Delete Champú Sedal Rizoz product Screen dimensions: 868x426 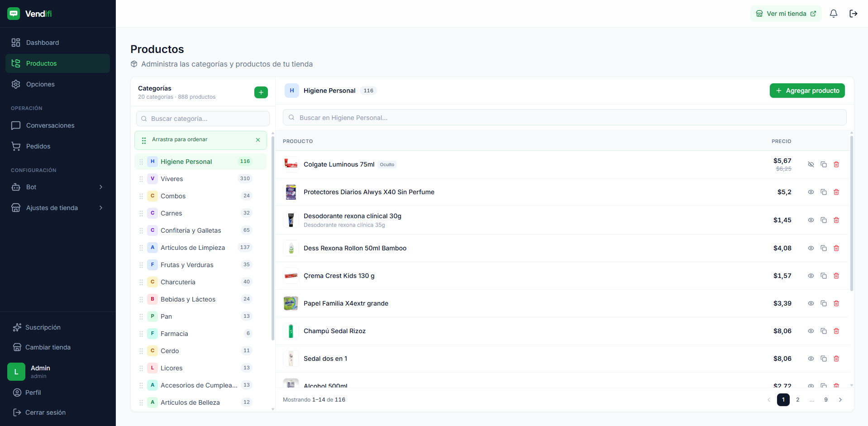coord(836,331)
